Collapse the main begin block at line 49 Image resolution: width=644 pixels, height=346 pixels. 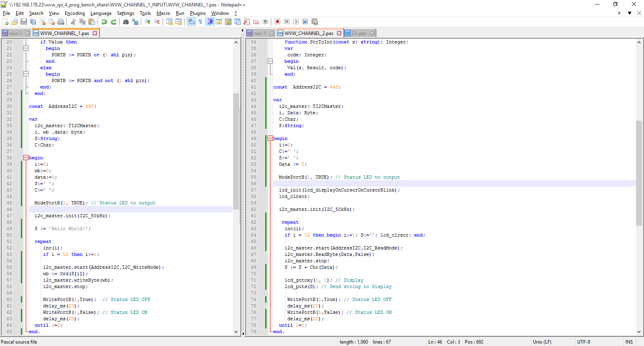point(270,138)
